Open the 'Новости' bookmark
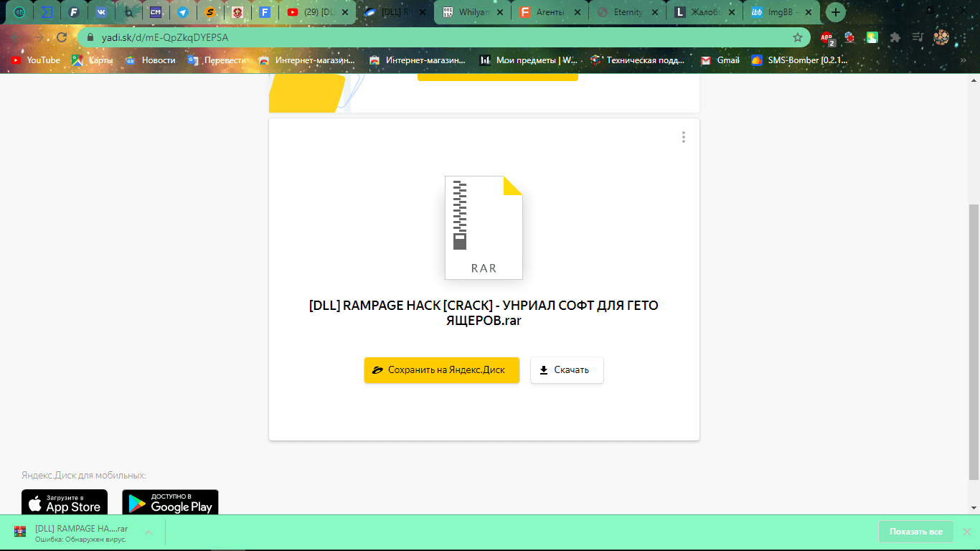This screenshot has height=551, width=980. click(x=151, y=60)
